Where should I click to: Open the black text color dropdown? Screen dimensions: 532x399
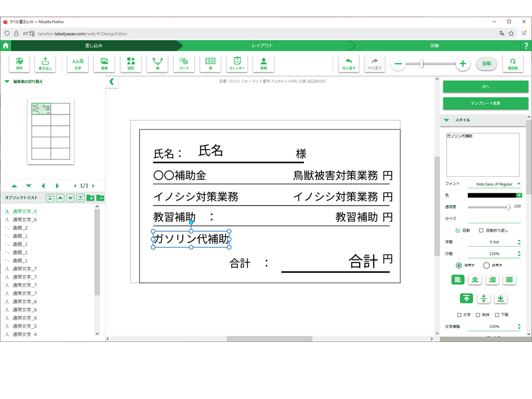pyautogui.click(x=519, y=195)
